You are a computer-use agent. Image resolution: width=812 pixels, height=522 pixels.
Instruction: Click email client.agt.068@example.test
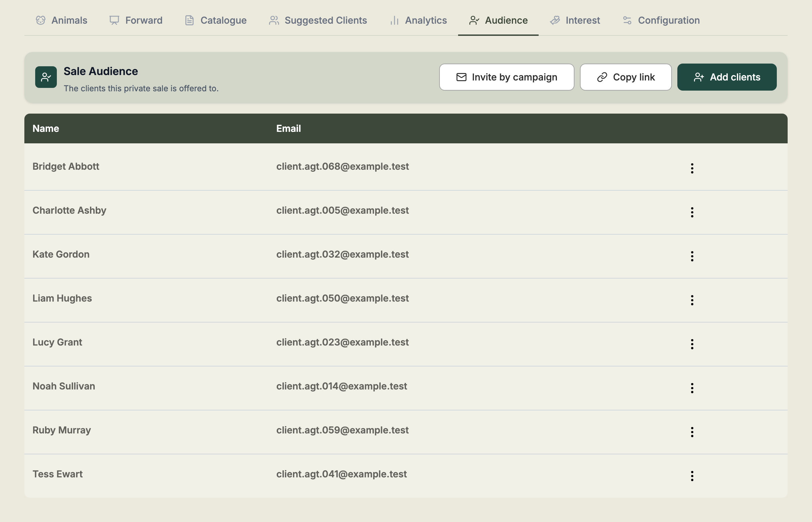click(x=343, y=166)
